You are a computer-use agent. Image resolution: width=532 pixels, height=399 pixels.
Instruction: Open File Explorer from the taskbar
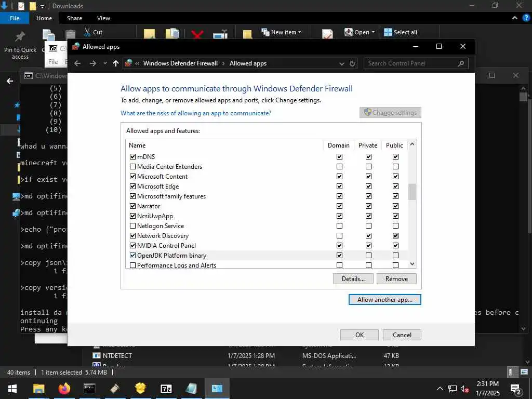coord(38,389)
